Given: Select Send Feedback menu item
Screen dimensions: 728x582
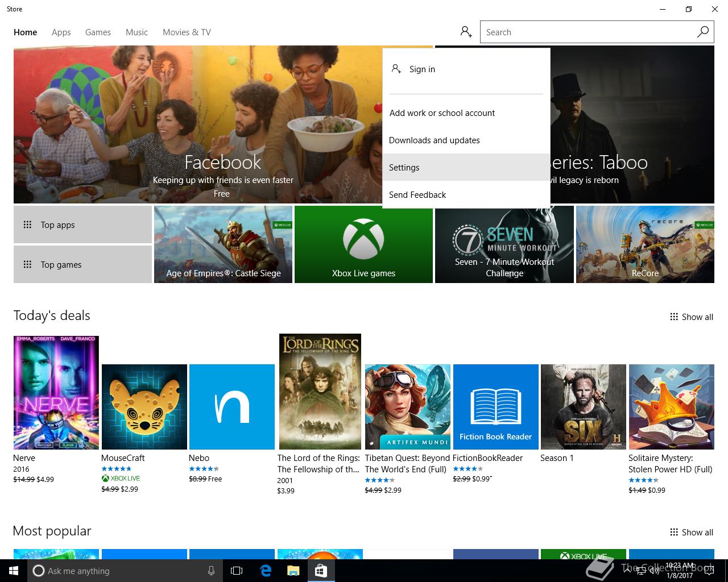Looking at the screenshot, I should pyautogui.click(x=466, y=194).
